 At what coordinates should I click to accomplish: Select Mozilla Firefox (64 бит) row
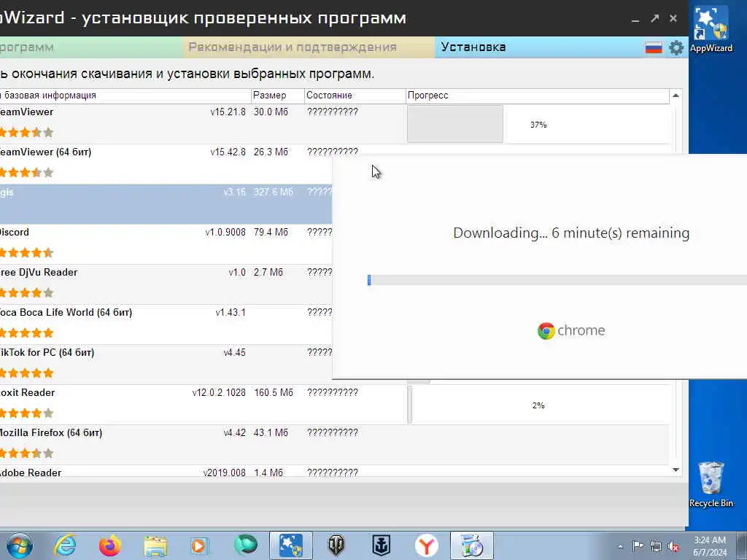tap(334, 445)
